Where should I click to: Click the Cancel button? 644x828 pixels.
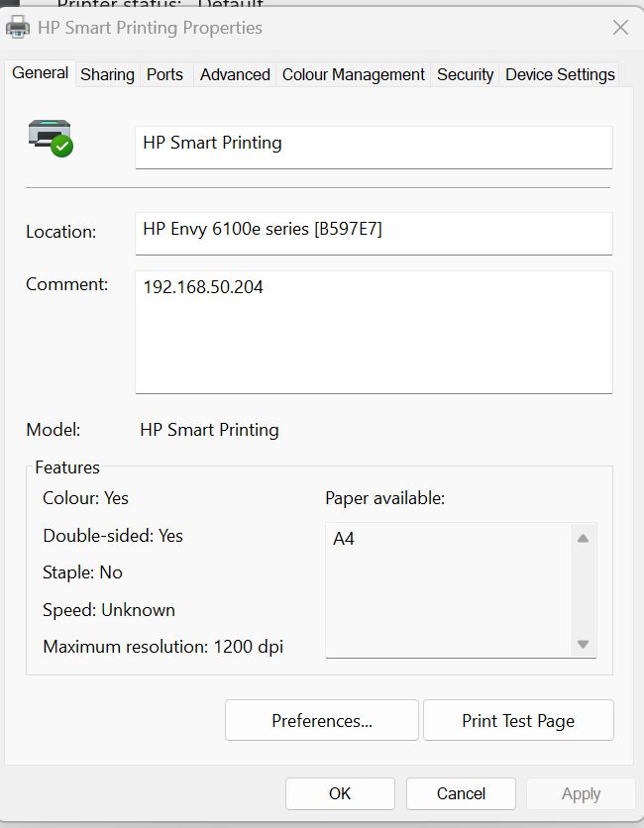coord(461,793)
